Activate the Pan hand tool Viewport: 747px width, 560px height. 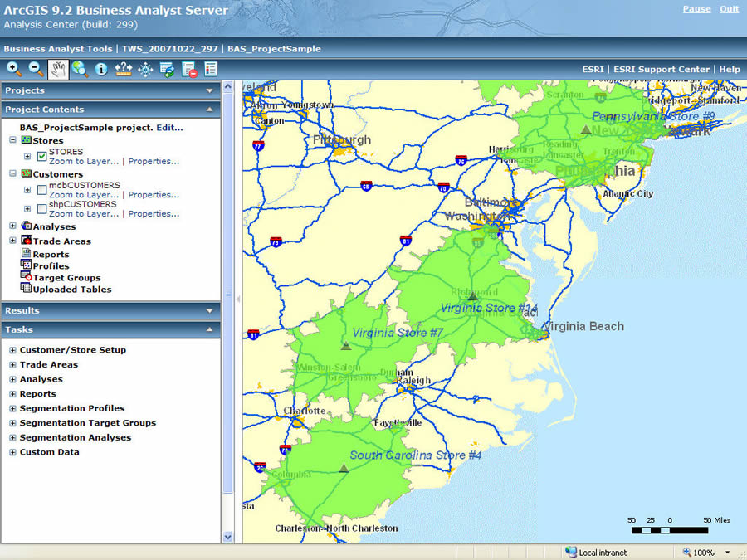pos(57,69)
